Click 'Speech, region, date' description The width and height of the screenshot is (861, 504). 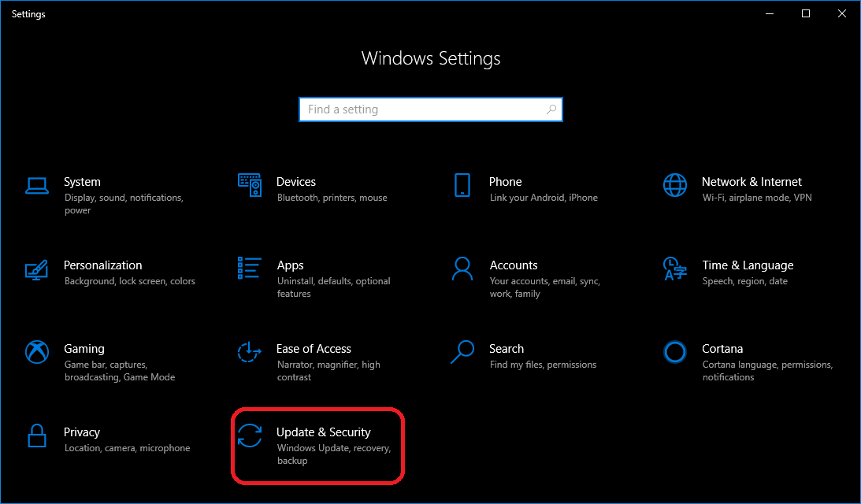pyautogui.click(x=744, y=281)
